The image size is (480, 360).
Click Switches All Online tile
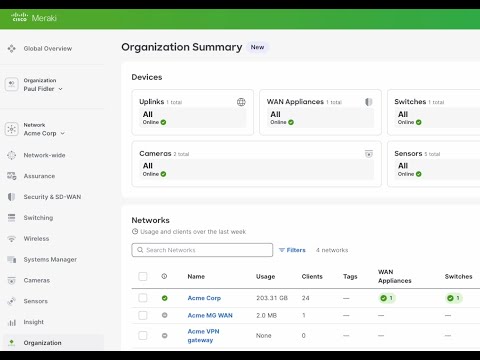437,118
